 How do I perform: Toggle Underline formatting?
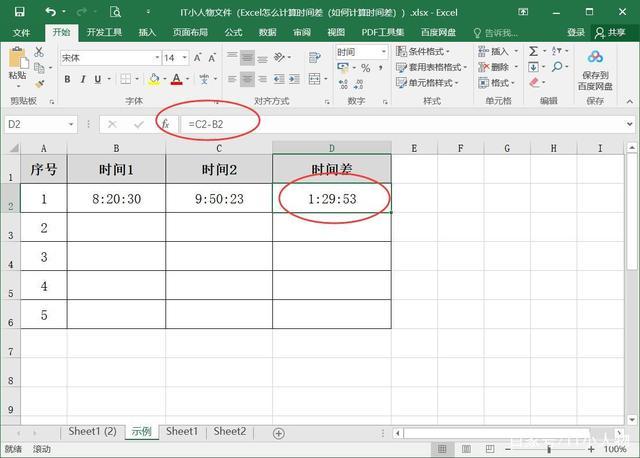[98, 79]
